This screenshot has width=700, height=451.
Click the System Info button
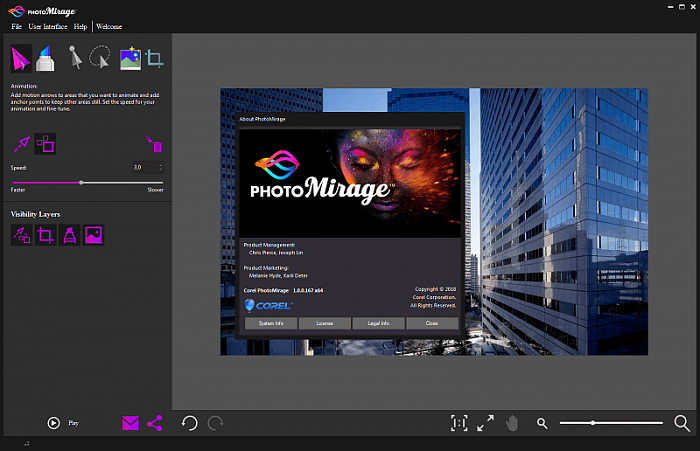click(271, 323)
